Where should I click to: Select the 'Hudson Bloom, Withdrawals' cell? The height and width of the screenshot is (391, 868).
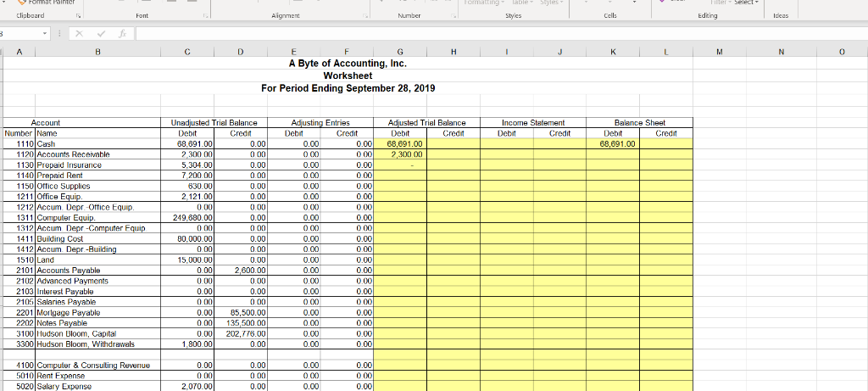click(98, 344)
